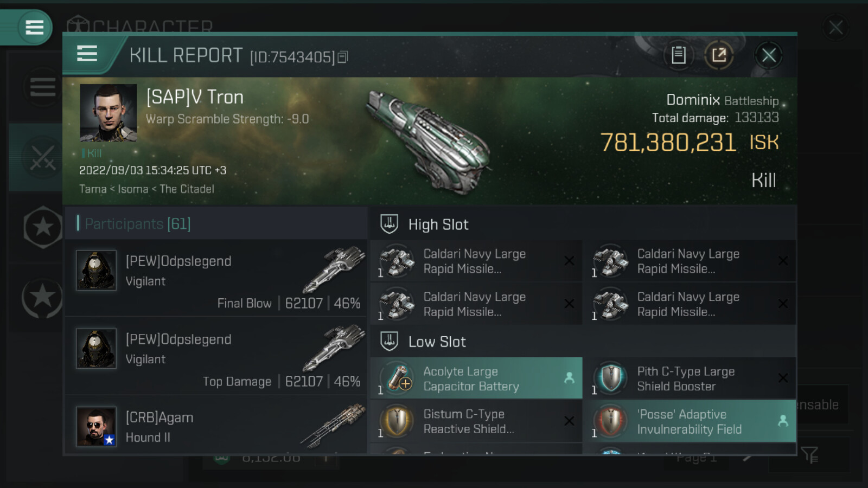This screenshot has height=488, width=868.
Task: Select the crossed swords sidebar icon
Action: [x=42, y=157]
